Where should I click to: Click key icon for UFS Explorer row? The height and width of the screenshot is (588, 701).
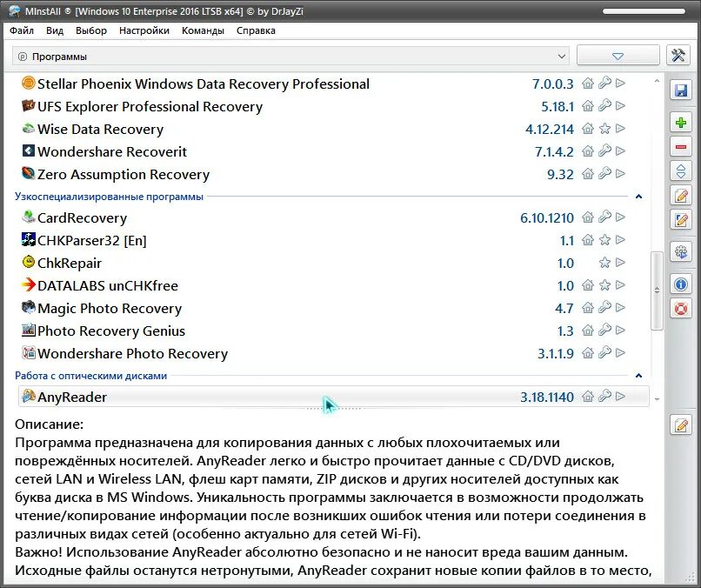(x=604, y=105)
